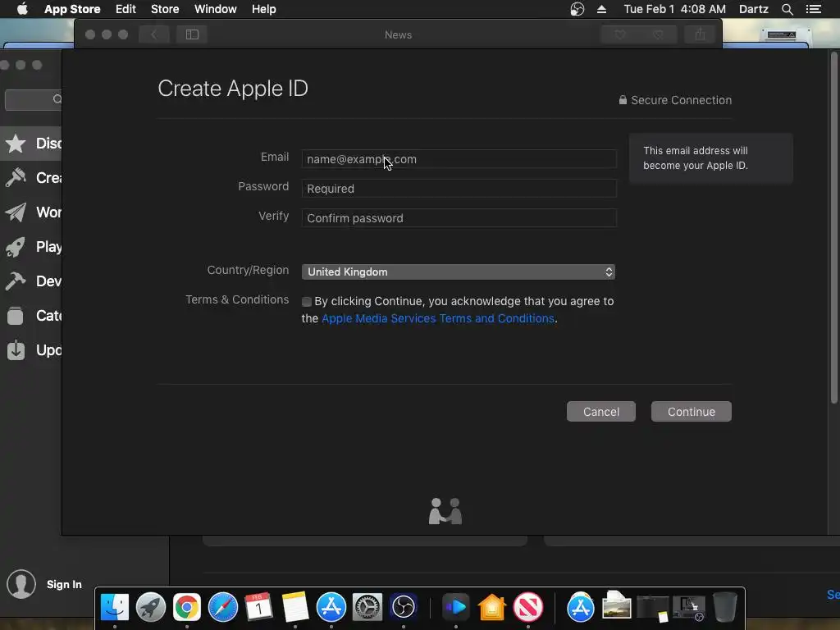Open Google Chrome from the Dock
Image resolution: width=840 pixels, height=630 pixels.
(x=186, y=607)
